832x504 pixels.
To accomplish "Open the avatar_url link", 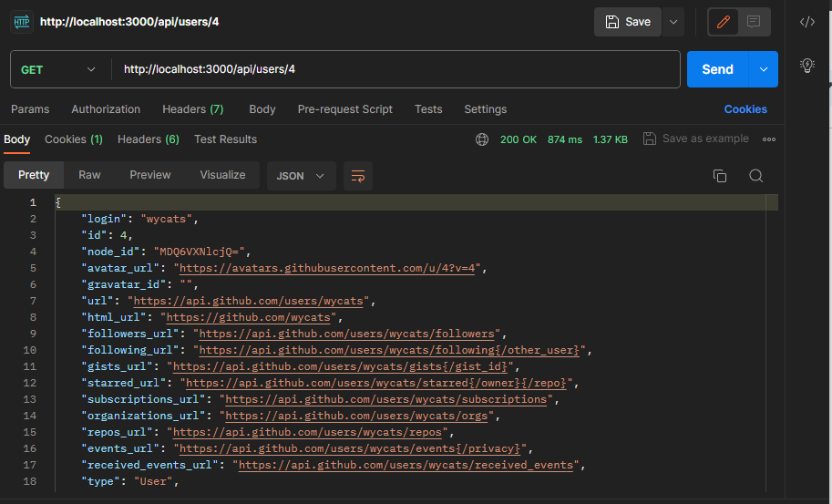I will click(x=327, y=268).
